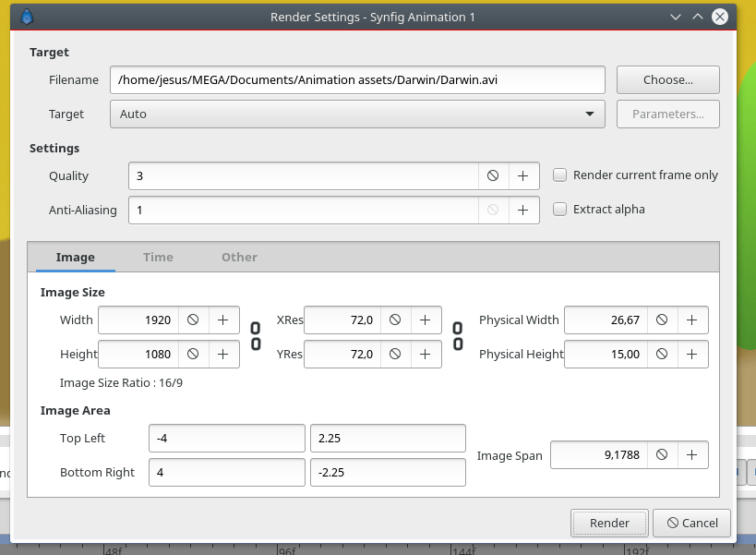Switch to the Time tab
Viewport: 756px width, 555px height.
[158, 257]
